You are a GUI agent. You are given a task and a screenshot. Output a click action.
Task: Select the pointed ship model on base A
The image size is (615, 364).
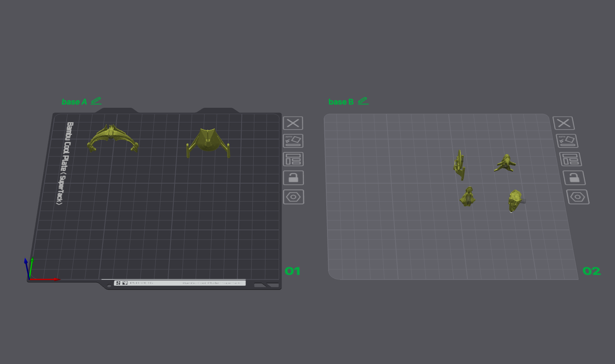[x=208, y=142]
